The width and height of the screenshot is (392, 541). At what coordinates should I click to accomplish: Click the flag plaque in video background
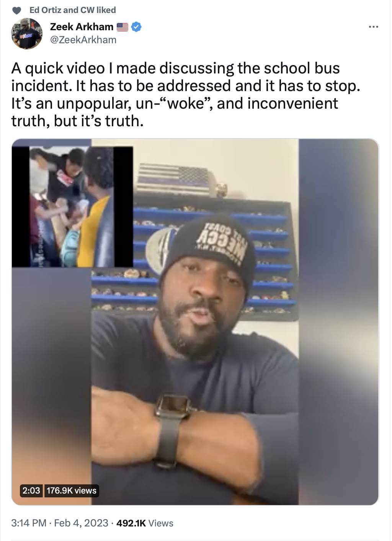click(180, 180)
